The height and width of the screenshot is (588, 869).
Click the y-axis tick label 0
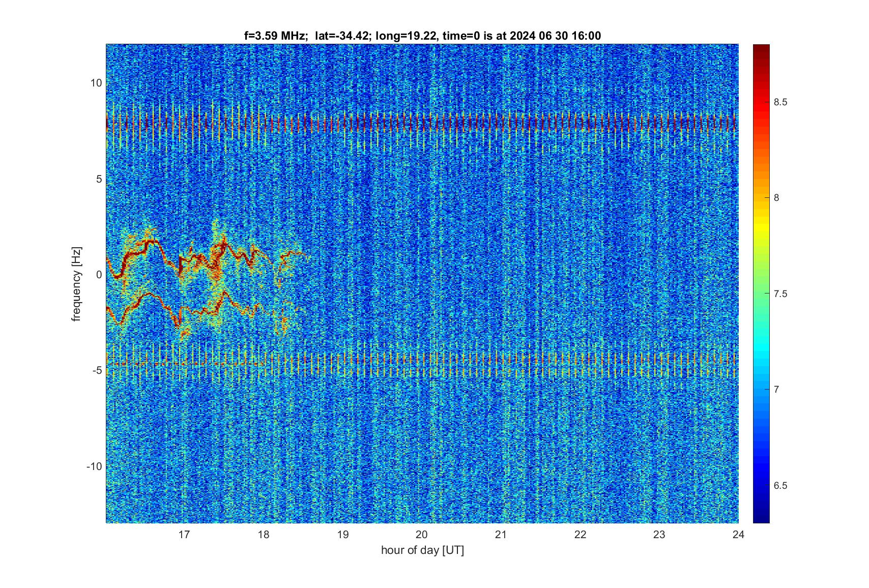point(99,275)
